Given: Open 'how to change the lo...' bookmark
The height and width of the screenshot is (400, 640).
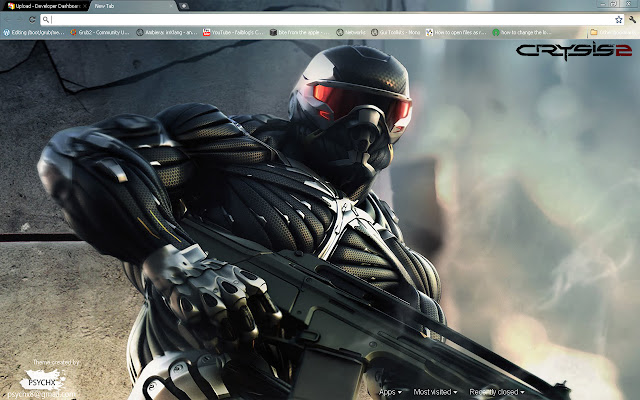Looking at the screenshot, I should point(522,32).
